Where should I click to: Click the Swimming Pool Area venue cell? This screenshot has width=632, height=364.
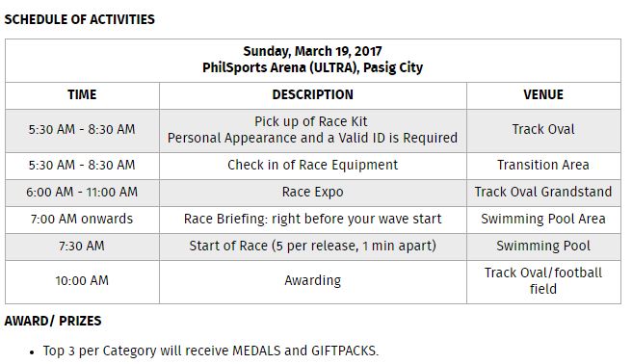(543, 219)
